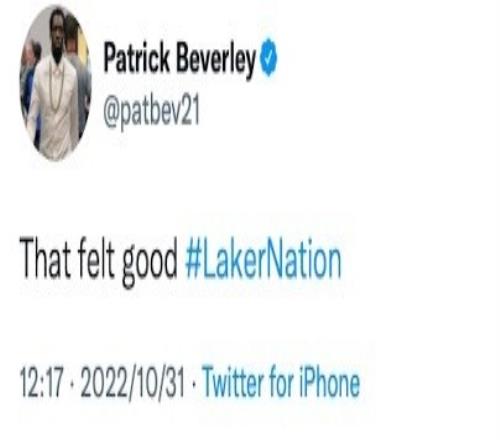Screen dimensions: 500x440
Task: Click the dot separator after 12:17
Action: click(72, 382)
